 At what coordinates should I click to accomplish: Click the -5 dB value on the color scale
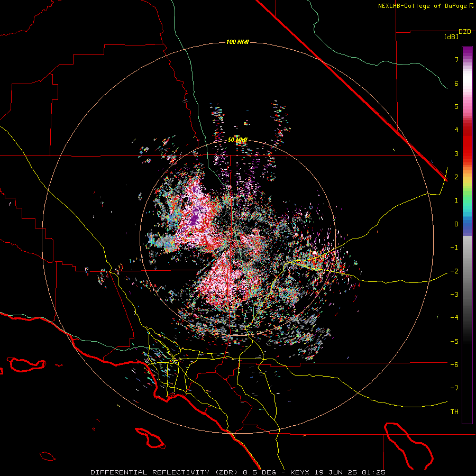point(454,342)
